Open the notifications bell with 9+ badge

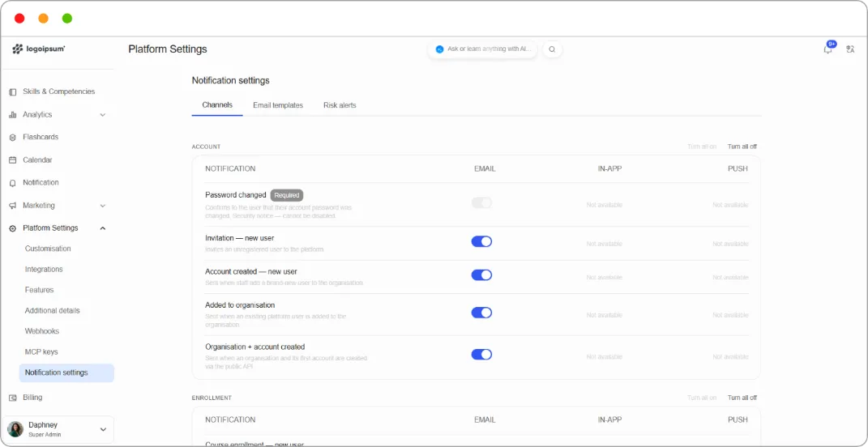(x=828, y=49)
